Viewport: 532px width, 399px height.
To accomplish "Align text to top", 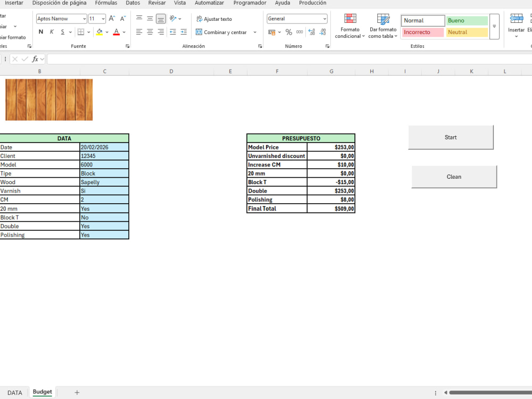I will tap(139, 18).
